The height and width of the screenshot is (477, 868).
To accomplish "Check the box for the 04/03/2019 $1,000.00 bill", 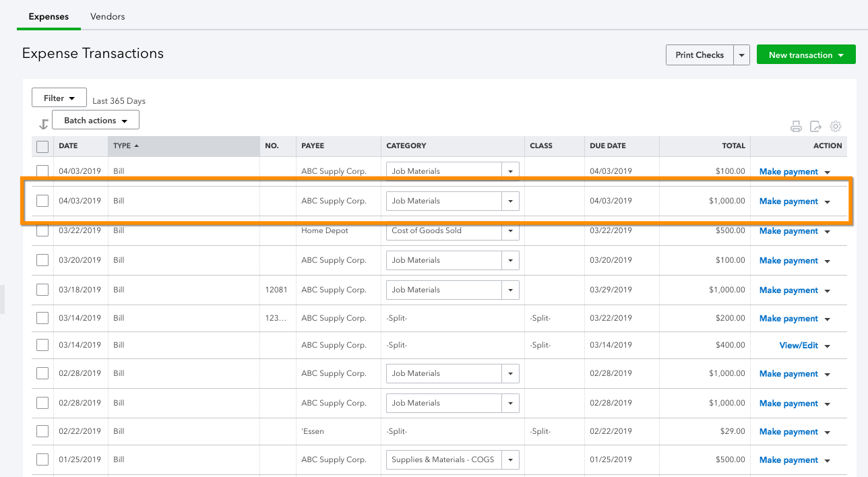I will pos(42,201).
